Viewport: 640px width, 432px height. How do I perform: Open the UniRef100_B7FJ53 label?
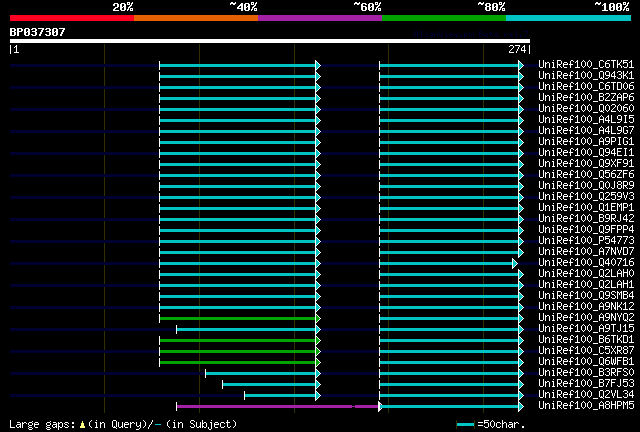(x=586, y=384)
